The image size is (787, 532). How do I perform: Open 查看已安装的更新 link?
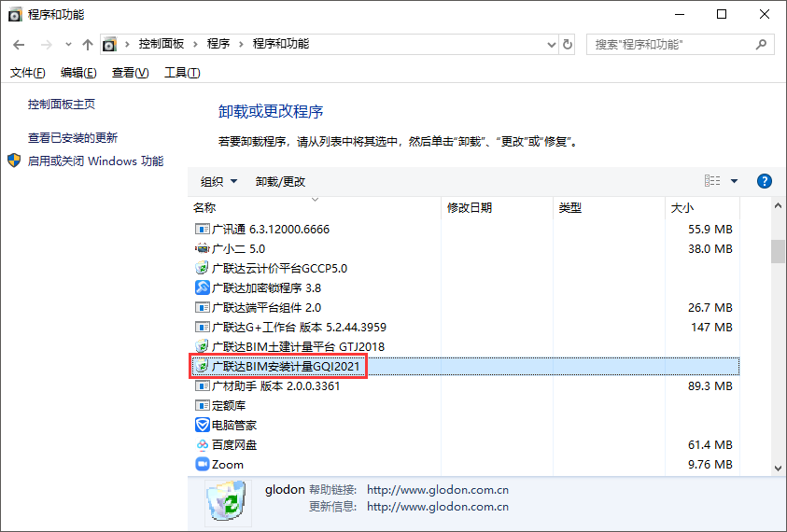pyautogui.click(x=73, y=137)
